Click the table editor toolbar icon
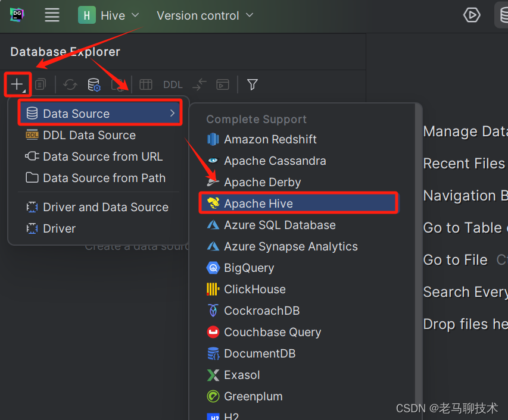Viewport: 508px width, 420px height. 146,85
